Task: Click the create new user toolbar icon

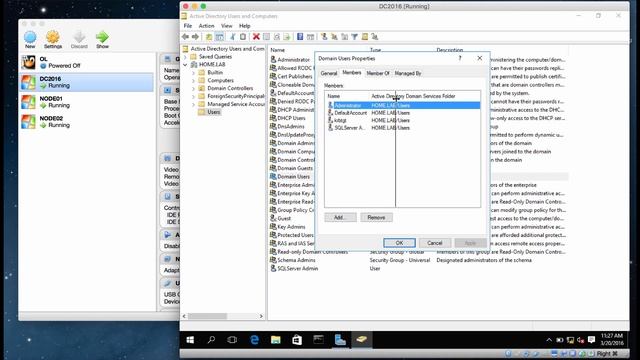Action: pos(324,37)
